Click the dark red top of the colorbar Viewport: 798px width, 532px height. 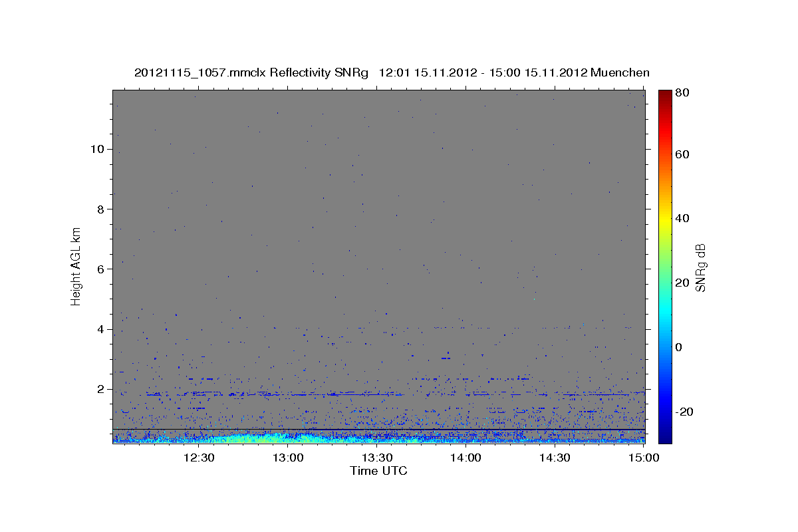(x=665, y=94)
